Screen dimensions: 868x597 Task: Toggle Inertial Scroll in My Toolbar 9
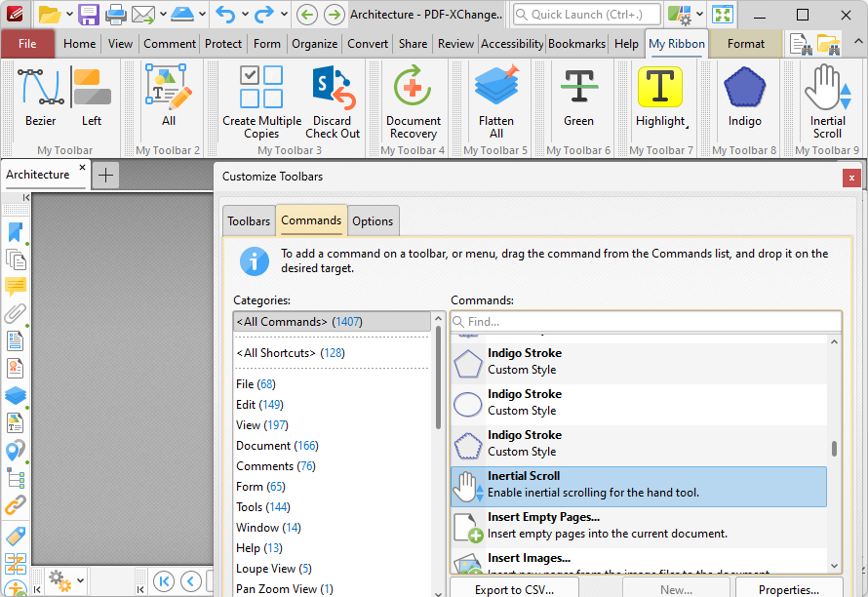827,101
